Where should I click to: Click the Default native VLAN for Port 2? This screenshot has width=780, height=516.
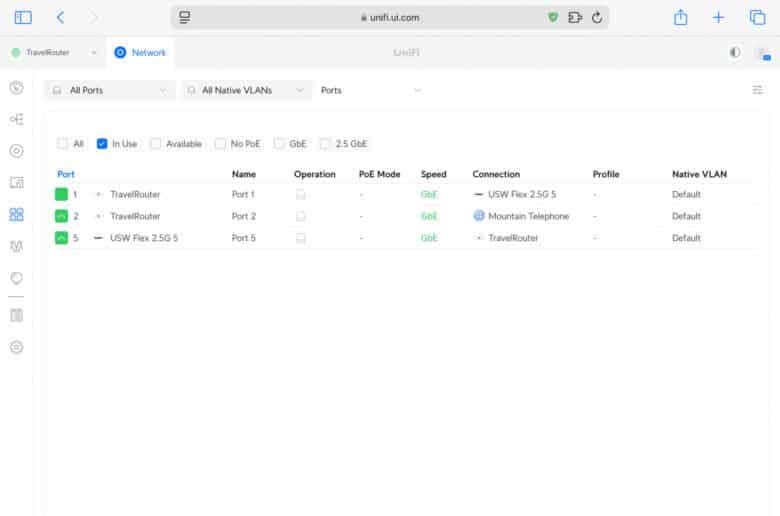[686, 216]
